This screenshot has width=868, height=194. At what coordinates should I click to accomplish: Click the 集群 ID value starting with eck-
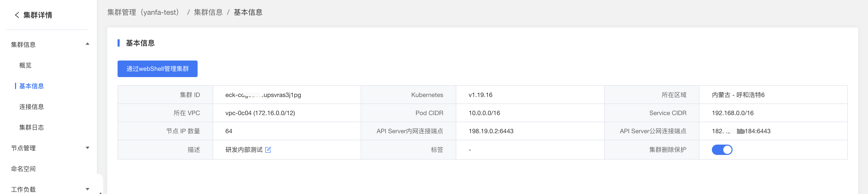pyautogui.click(x=263, y=95)
